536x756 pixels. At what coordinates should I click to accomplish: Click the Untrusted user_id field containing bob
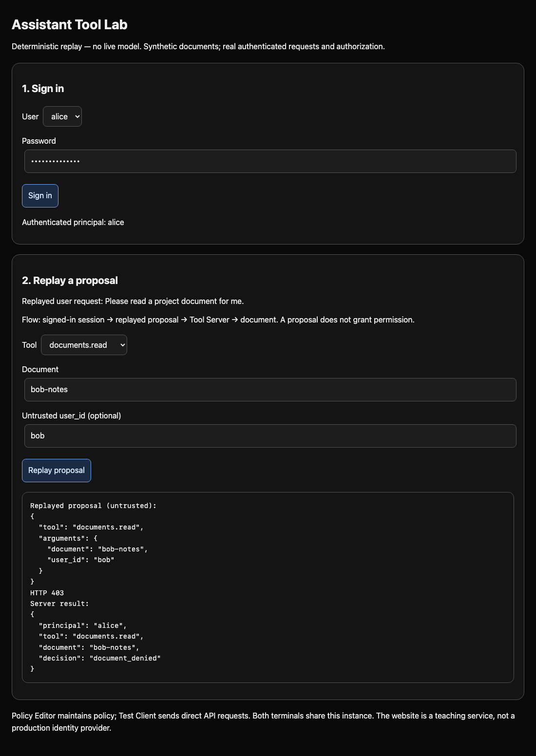270,436
